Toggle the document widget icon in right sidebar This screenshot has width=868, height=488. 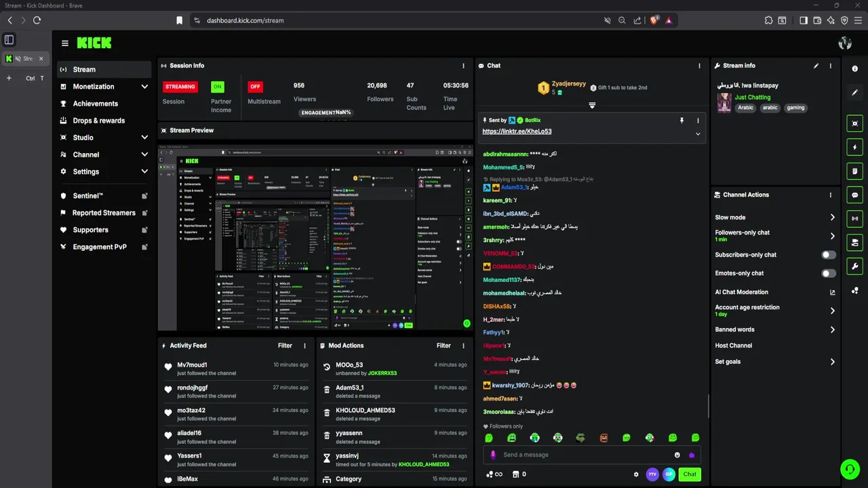click(x=855, y=171)
